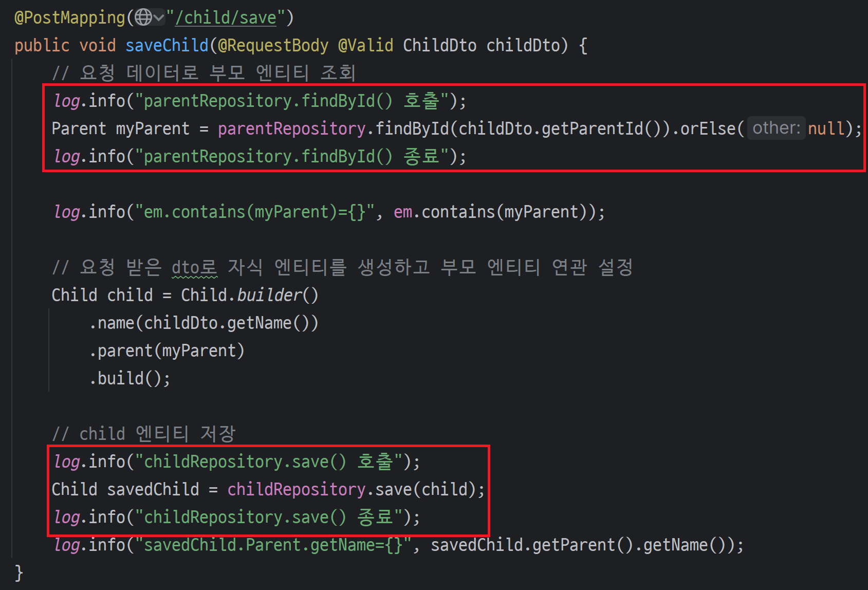Click the .name(childDto.getName()) chain line
868x590 pixels.
coord(204,323)
